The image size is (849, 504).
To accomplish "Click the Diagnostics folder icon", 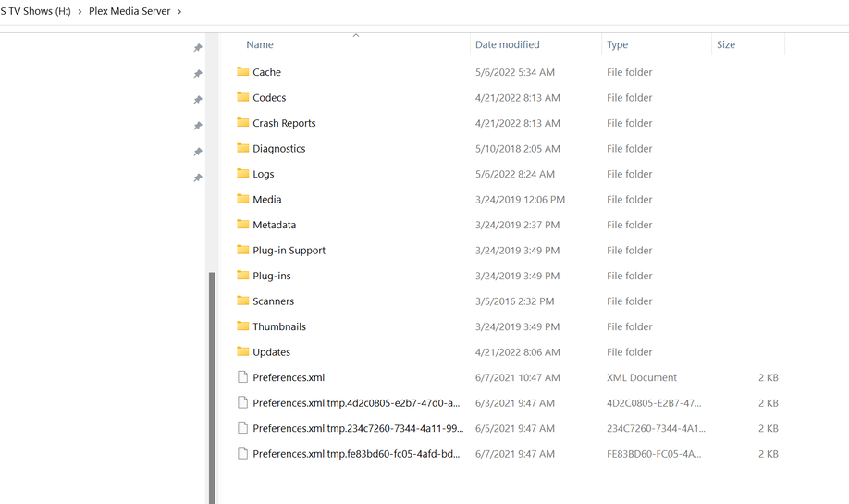I will pyautogui.click(x=243, y=148).
